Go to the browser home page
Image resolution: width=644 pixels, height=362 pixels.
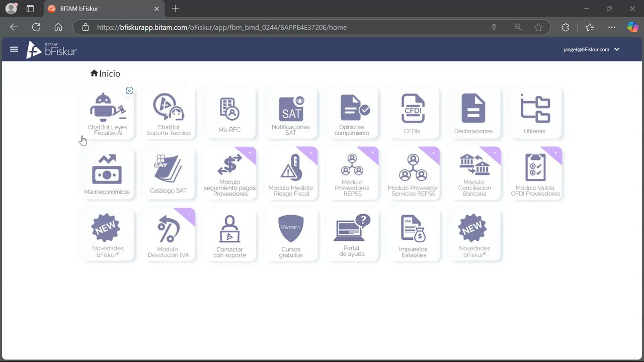(58, 27)
